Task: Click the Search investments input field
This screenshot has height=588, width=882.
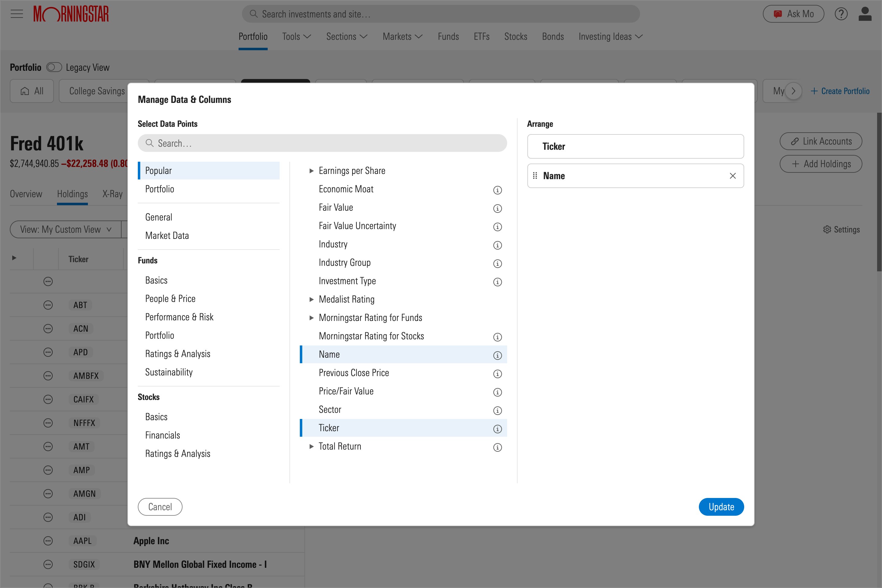Action: point(441,13)
